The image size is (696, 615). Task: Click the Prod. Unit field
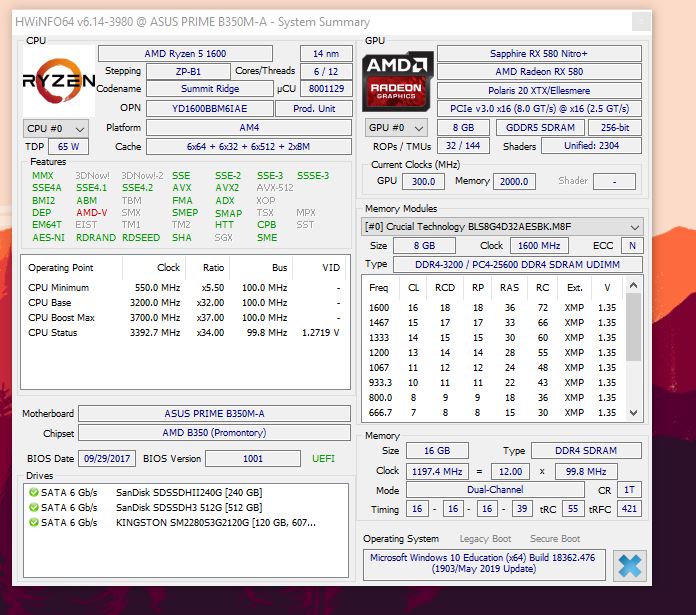click(x=314, y=109)
